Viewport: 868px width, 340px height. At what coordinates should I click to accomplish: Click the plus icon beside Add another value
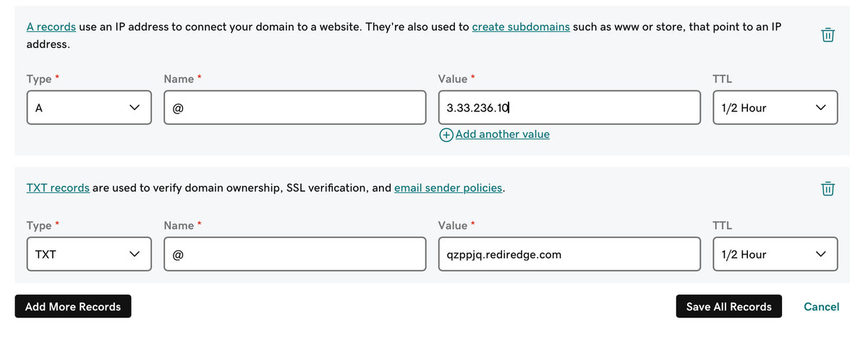point(446,135)
